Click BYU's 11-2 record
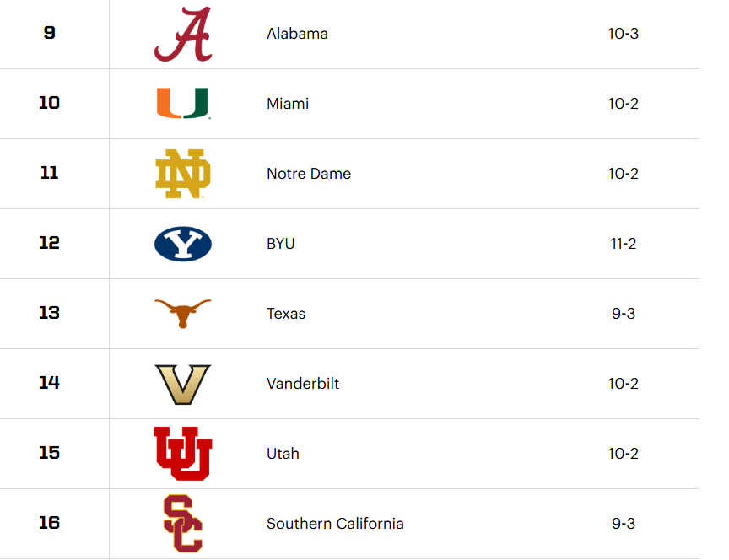The width and height of the screenshot is (729, 560). tap(623, 244)
